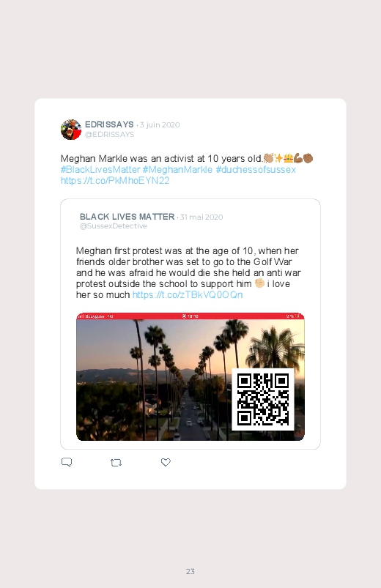The image size is (381, 588).
Task: Open the #BlackLivesMatter hashtag
Action: [x=100, y=169]
